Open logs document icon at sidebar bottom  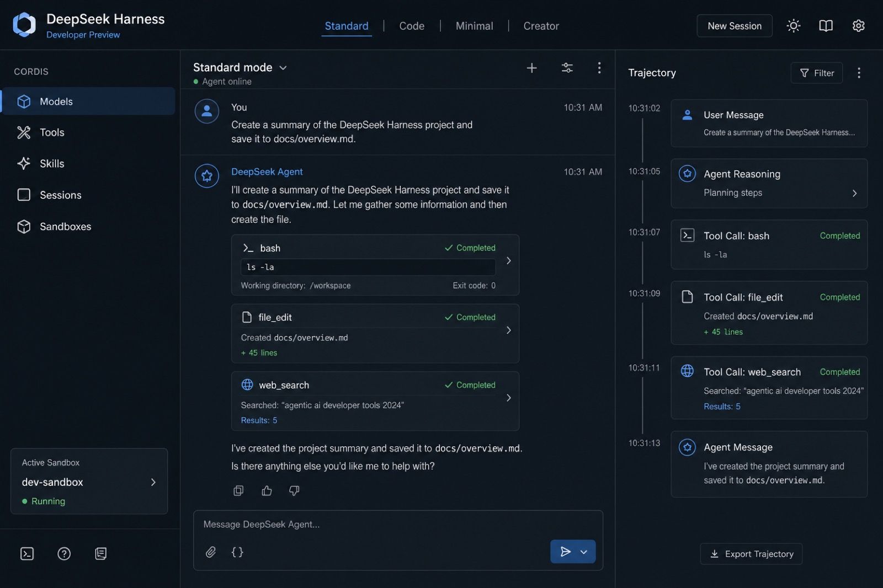[x=100, y=553]
